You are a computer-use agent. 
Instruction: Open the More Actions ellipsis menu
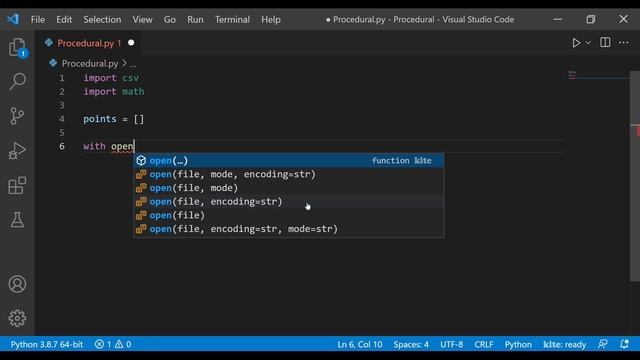coord(623,42)
